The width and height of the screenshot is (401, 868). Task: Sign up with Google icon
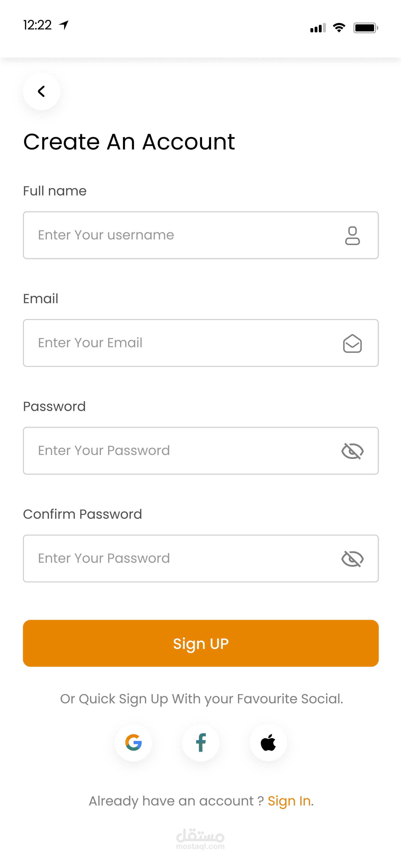[x=133, y=743]
